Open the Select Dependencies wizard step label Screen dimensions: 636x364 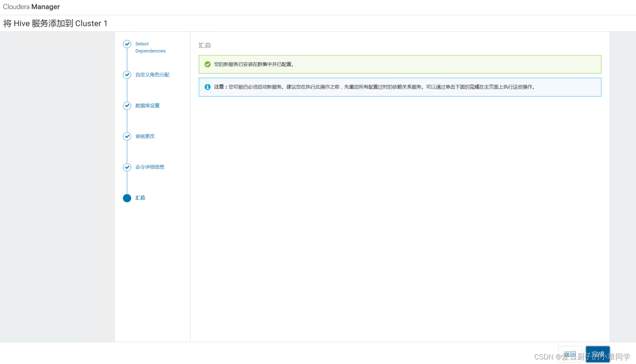(x=150, y=47)
